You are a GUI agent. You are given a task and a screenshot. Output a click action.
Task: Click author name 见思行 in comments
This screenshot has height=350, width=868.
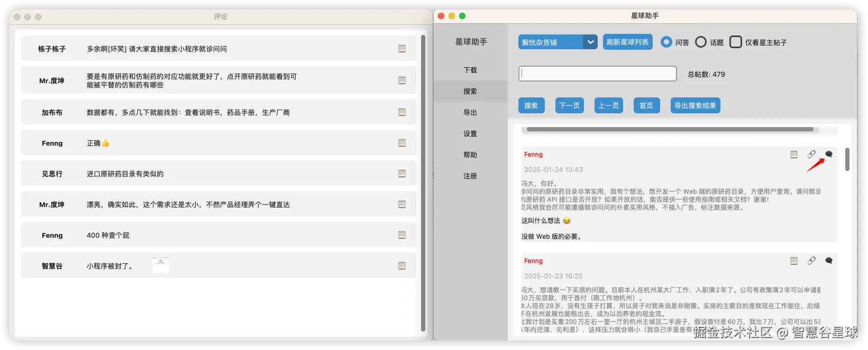[52, 174]
